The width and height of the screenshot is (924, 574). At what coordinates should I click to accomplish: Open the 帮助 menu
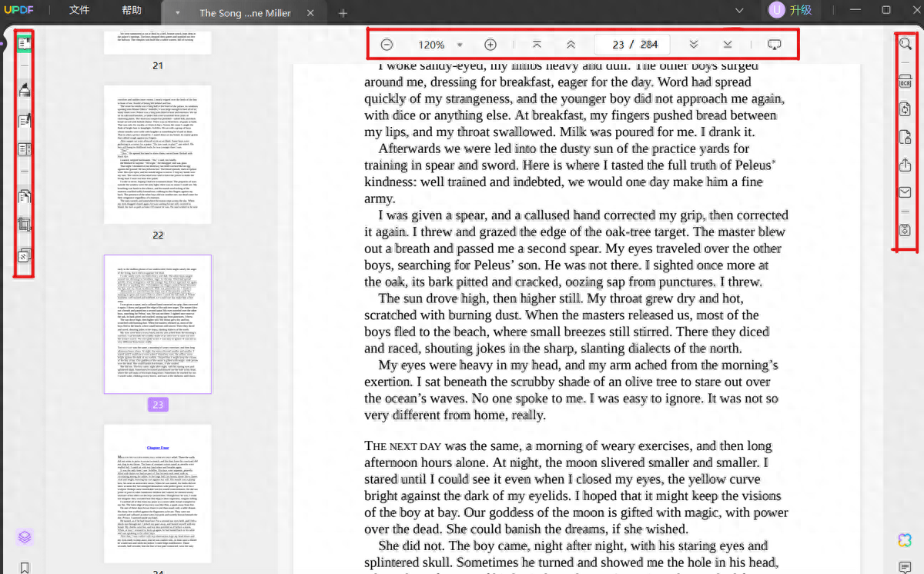pos(132,11)
